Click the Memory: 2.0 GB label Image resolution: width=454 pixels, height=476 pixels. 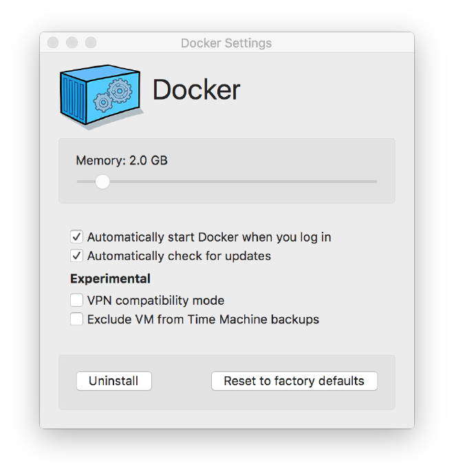122,160
